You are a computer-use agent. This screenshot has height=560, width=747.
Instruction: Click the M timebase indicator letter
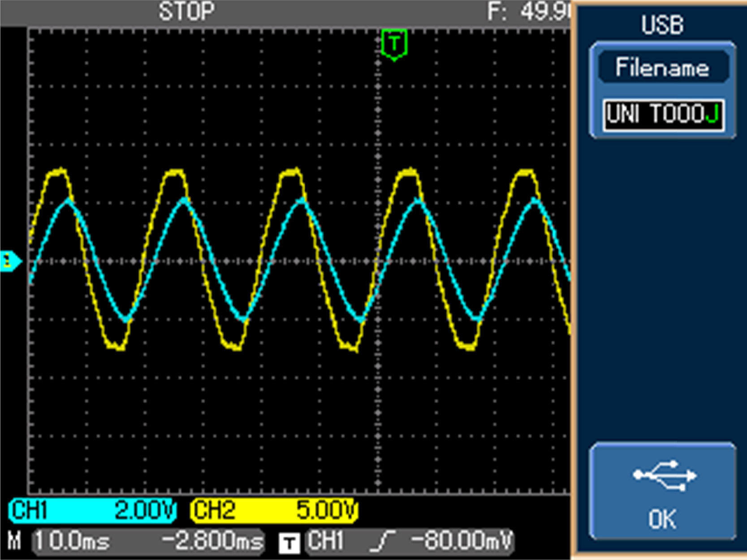(x=14, y=541)
